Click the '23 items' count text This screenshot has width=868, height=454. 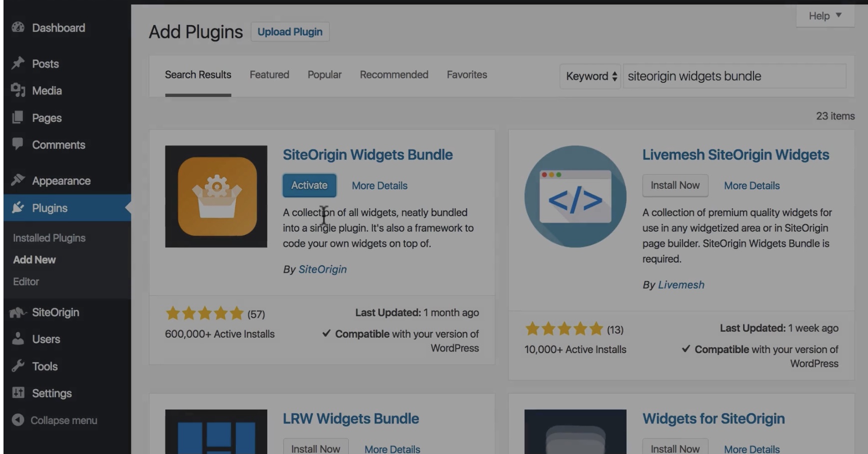click(836, 116)
